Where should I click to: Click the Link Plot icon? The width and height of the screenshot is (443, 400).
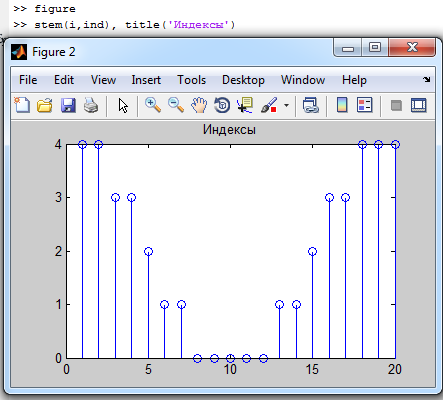click(x=311, y=105)
